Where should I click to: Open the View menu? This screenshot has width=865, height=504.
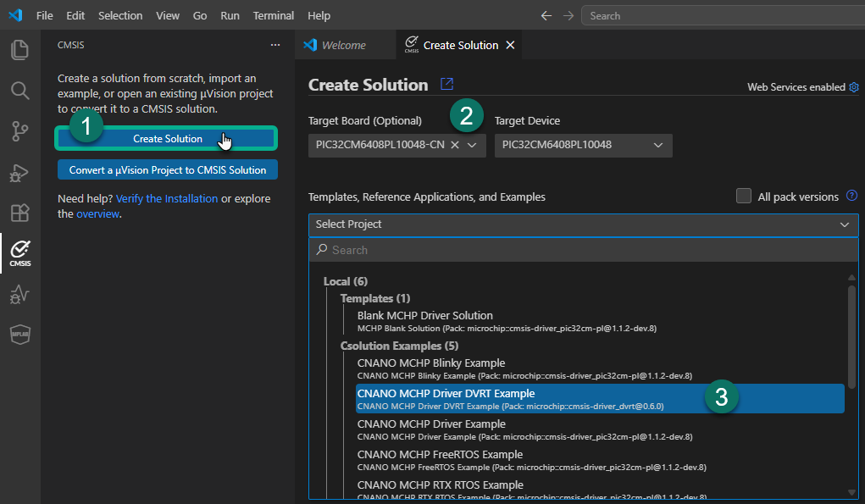pos(167,15)
